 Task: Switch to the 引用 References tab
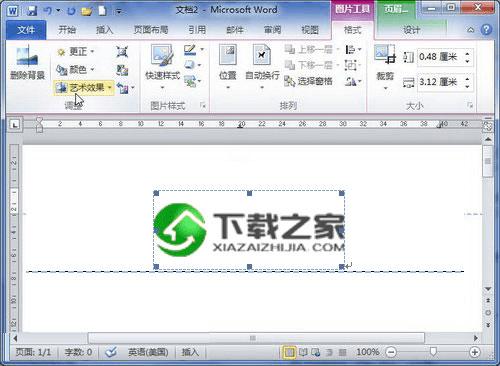[x=197, y=30]
